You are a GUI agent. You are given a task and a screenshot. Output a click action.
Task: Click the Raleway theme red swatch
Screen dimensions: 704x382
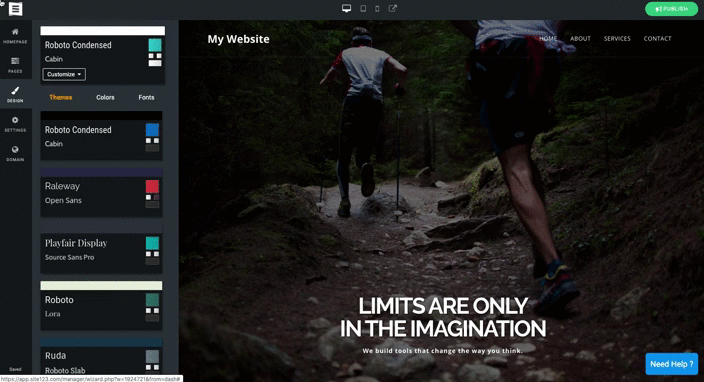click(152, 186)
